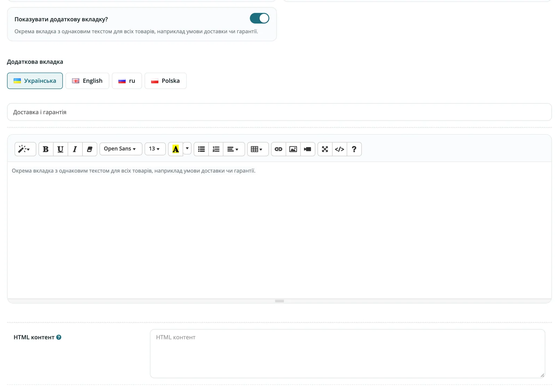This screenshot has width=559, height=392.
Task: Insert a video with the video icon
Action: 308,149
